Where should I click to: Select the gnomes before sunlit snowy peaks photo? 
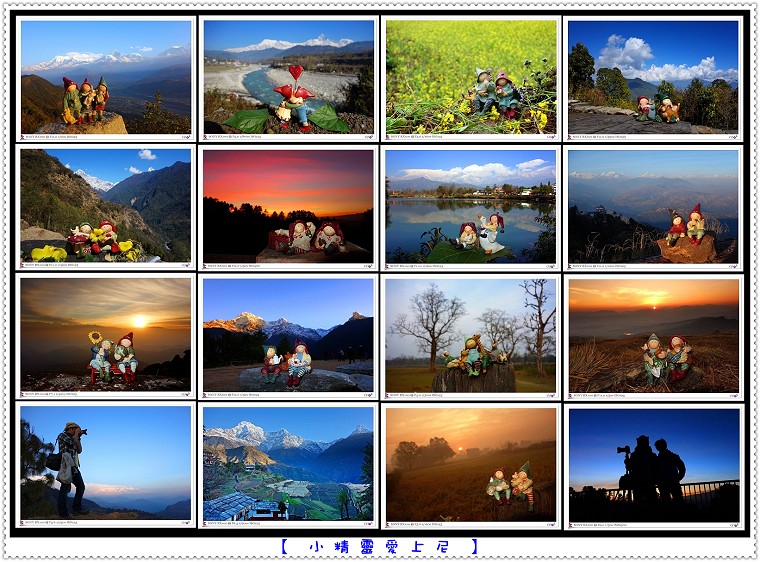coord(288,337)
